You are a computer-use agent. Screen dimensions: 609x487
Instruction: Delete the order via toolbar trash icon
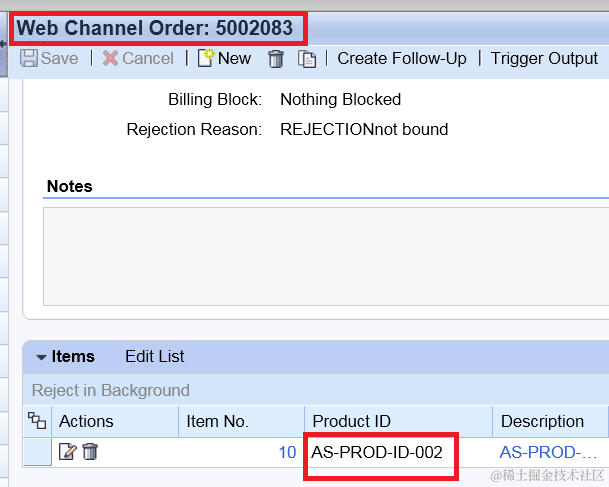[x=276, y=59]
